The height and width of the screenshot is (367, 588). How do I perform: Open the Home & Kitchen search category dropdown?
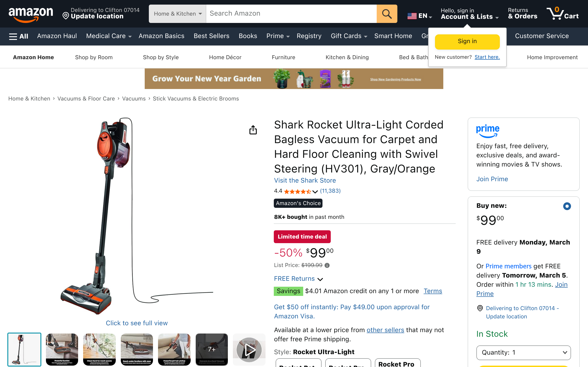(177, 14)
